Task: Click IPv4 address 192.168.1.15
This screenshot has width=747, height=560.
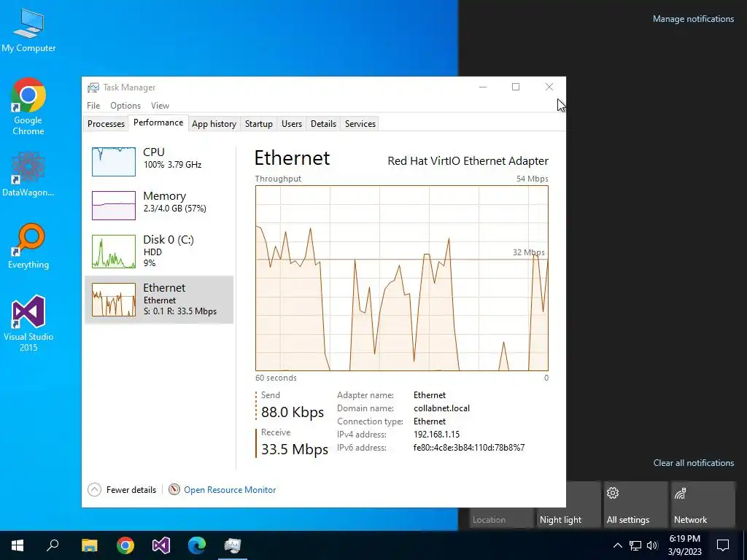Action: coord(436,435)
